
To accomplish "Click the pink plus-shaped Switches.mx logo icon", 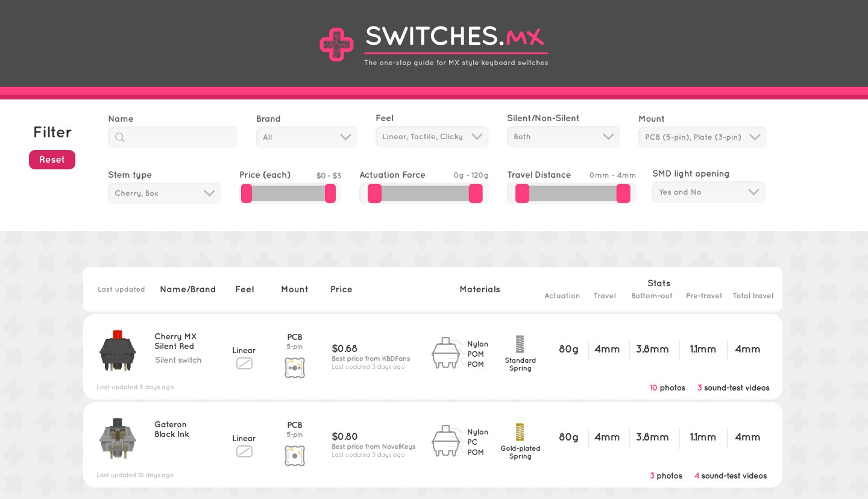I will click(336, 45).
